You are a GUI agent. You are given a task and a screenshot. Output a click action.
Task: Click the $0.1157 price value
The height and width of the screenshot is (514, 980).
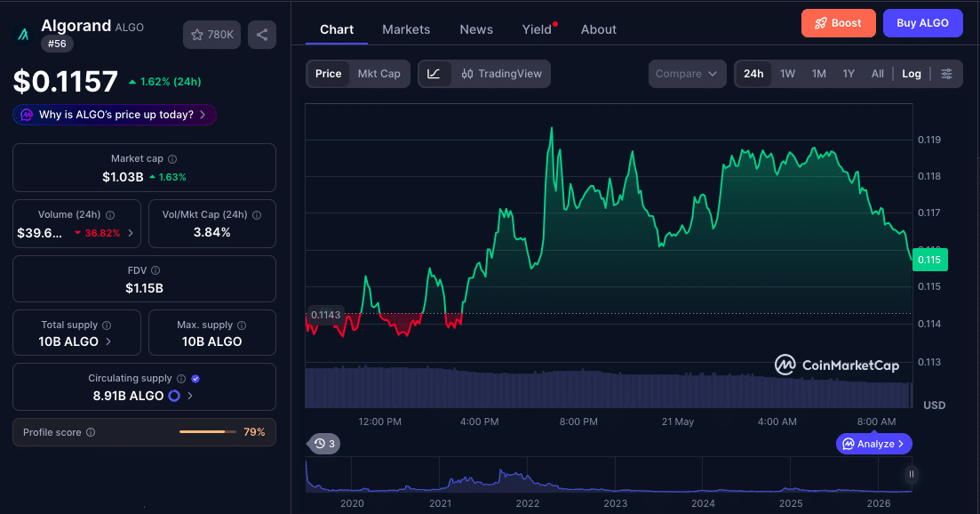coord(66,81)
